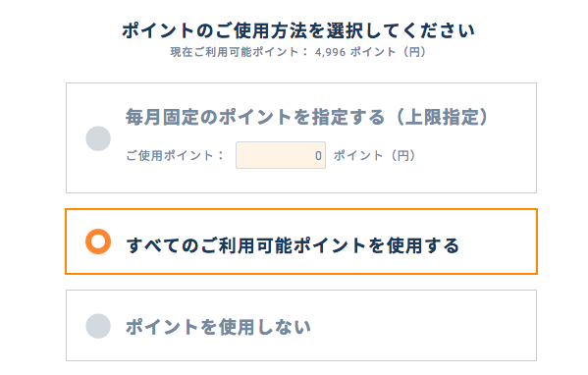Click the ご使用ポイント： field label
588x375 pixels.
click(x=175, y=155)
